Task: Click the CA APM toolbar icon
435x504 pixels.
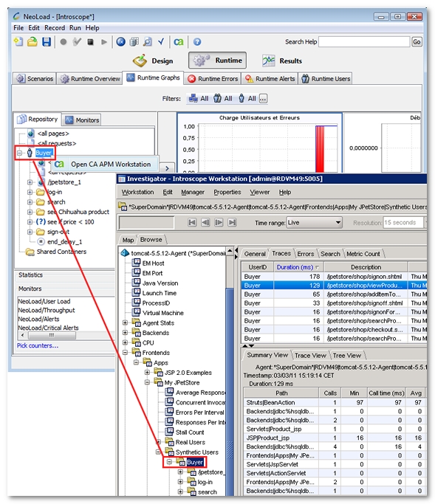Action: point(179,42)
